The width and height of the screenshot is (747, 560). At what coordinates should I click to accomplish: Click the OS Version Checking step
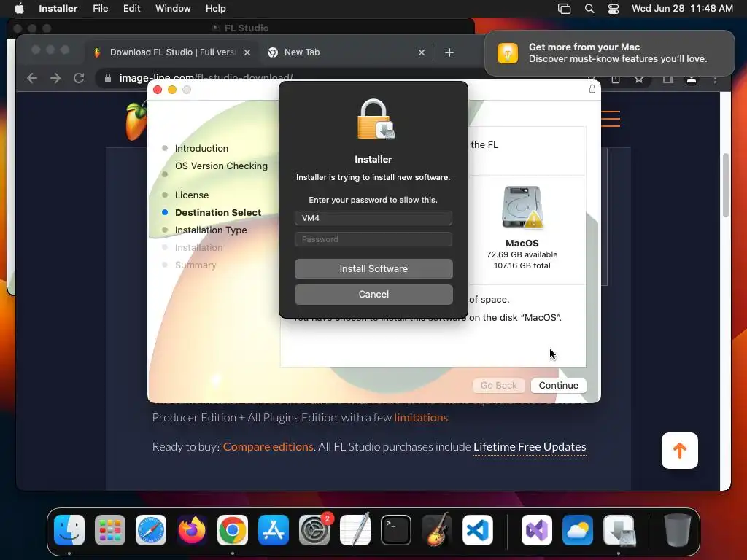click(221, 166)
